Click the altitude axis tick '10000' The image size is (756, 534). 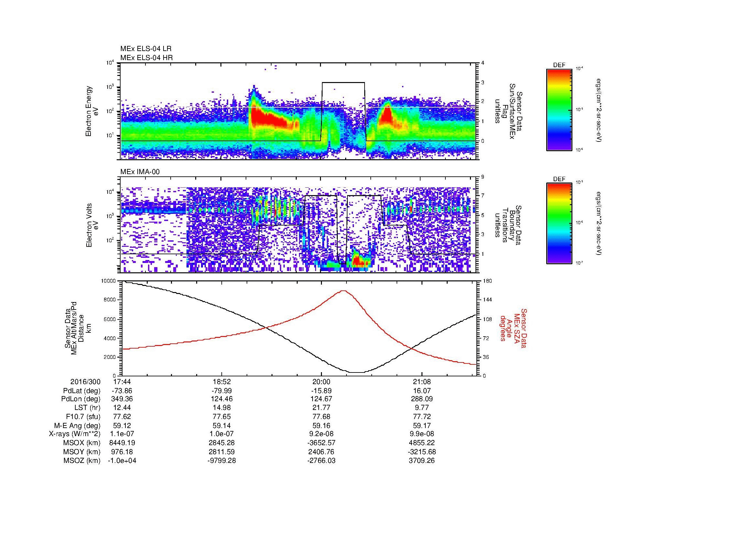pyautogui.click(x=108, y=281)
